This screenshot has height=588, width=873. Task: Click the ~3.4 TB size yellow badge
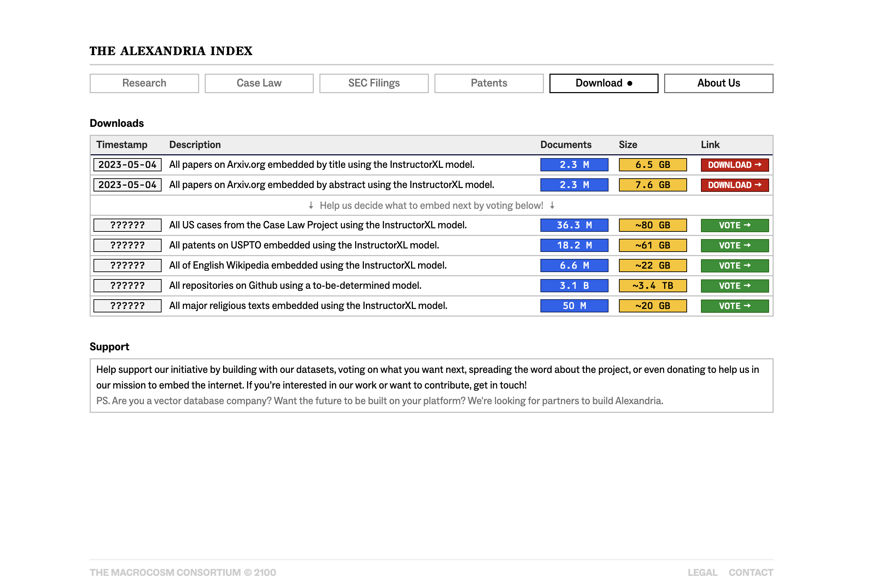point(652,286)
